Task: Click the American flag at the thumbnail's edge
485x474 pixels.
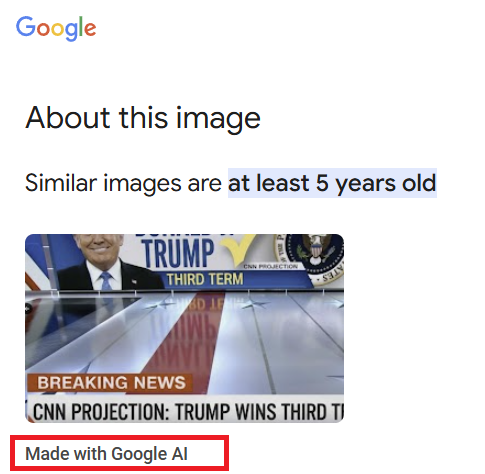Action: point(37,262)
